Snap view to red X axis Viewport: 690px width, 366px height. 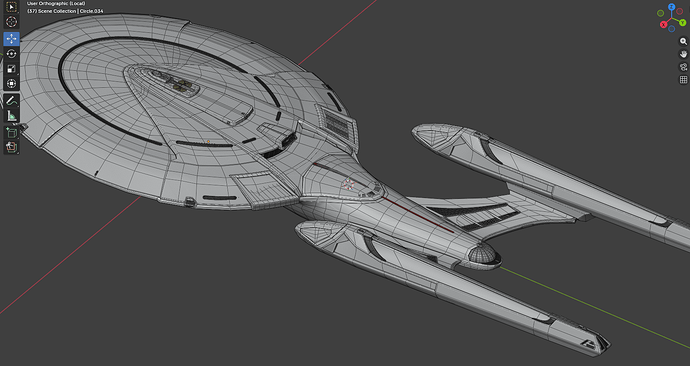coord(664,25)
